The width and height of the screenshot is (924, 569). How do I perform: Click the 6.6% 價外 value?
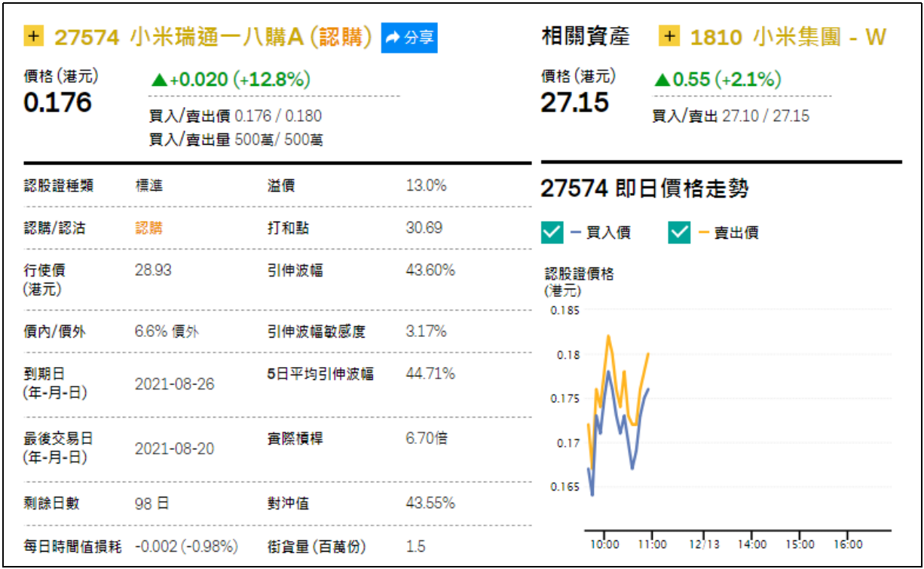167,332
